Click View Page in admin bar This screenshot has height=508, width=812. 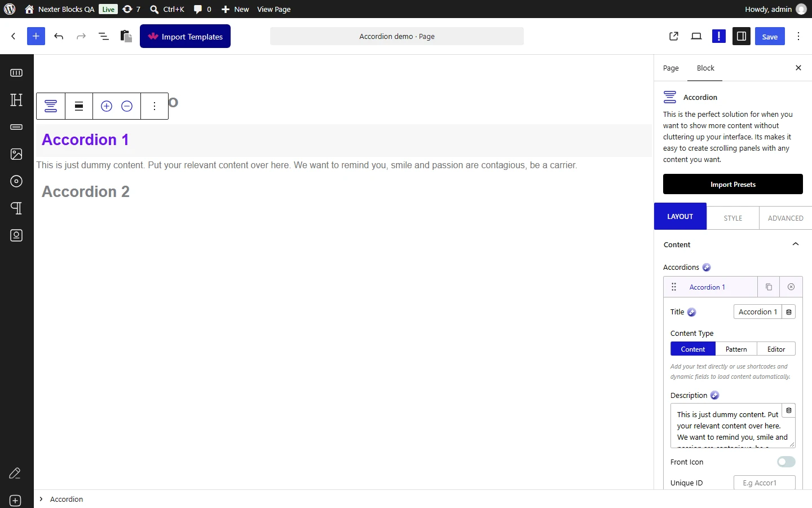[274, 9]
